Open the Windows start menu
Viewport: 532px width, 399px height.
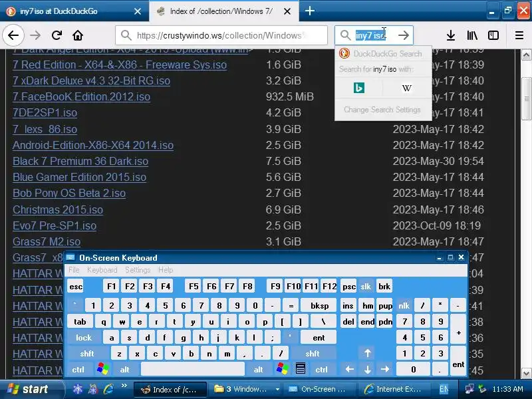tap(30, 389)
